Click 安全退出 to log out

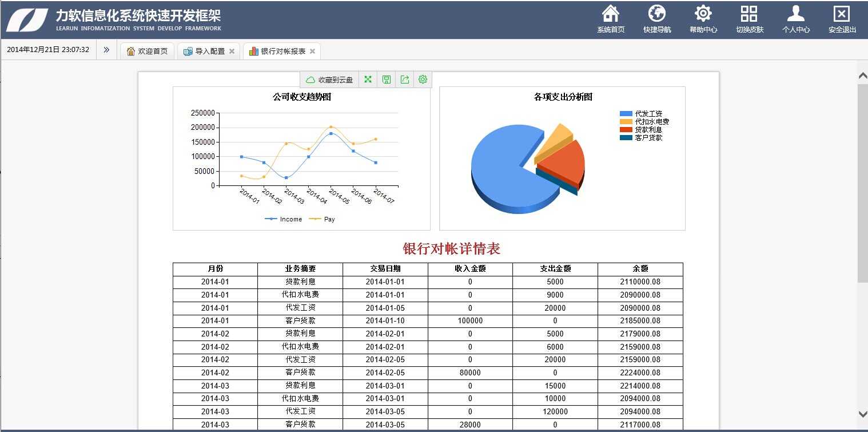842,19
